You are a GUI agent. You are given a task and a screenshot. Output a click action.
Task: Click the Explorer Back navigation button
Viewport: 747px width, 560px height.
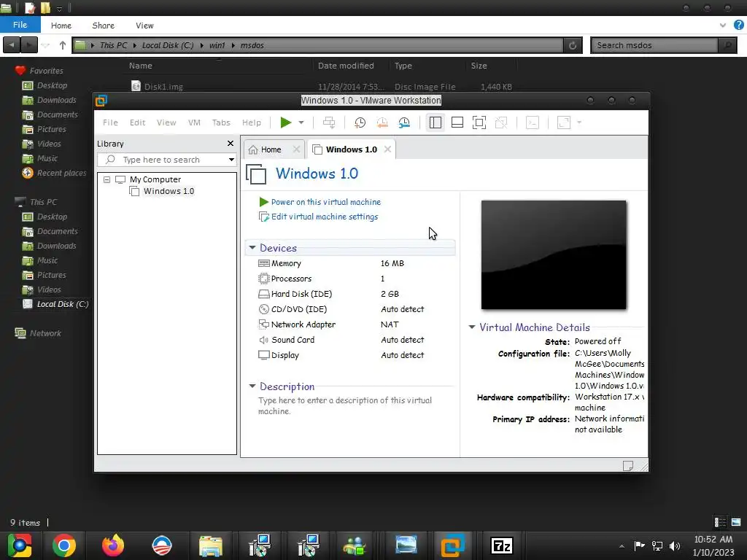click(12, 45)
